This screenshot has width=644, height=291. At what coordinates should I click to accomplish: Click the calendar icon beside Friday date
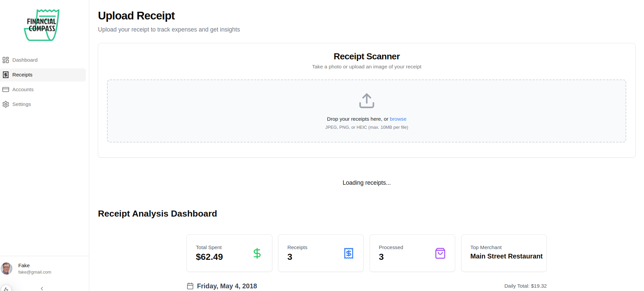click(x=190, y=286)
